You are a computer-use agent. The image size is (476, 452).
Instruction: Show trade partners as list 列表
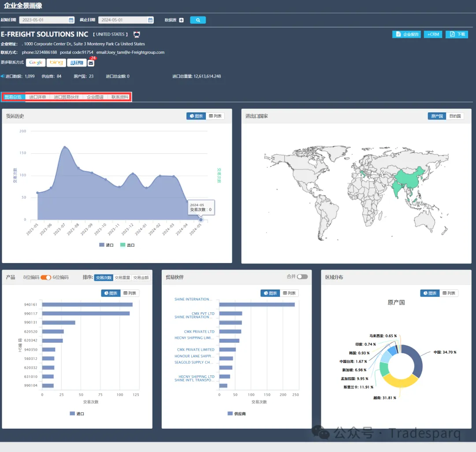tap(289, 293)
